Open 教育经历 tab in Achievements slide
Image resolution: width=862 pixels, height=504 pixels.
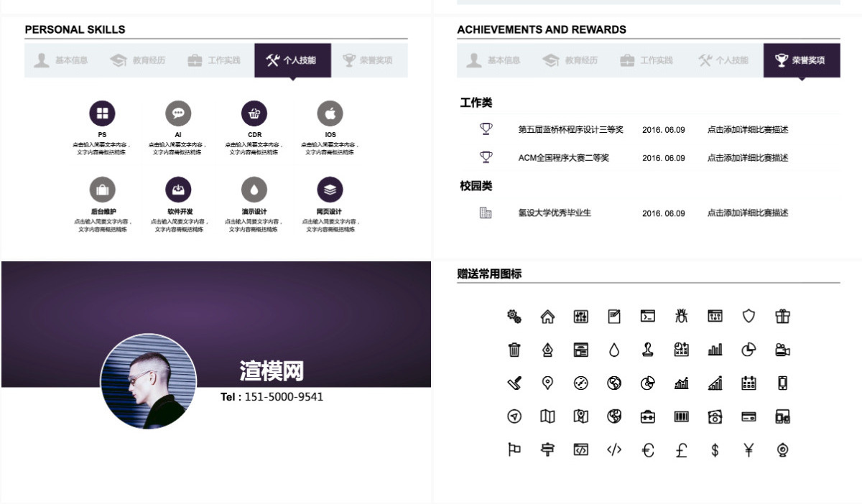pyautogui.click(x=570, y=60)
